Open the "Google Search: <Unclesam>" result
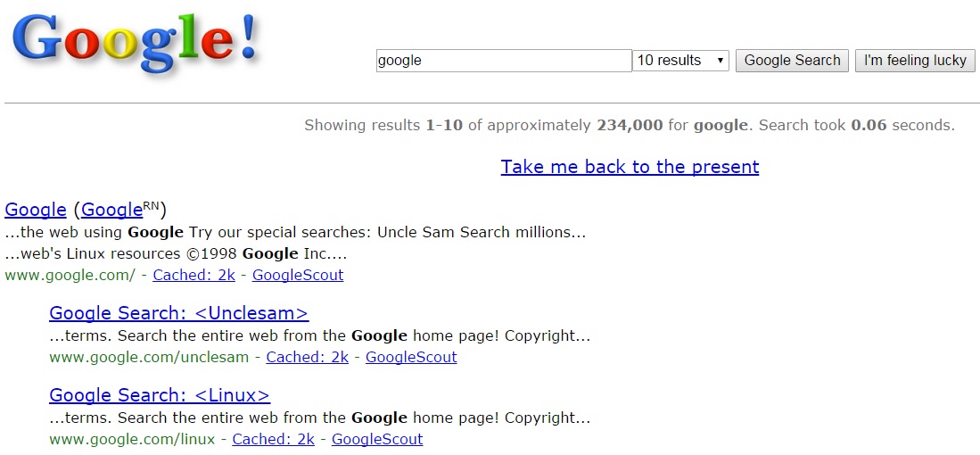The image size is (980, 455). coord(178,313)
